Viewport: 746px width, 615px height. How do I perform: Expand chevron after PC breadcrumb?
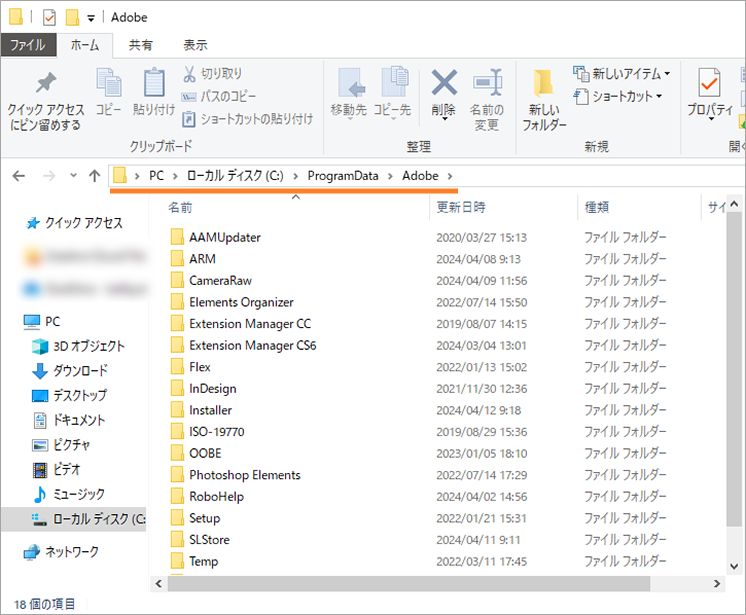pos(175,176)
